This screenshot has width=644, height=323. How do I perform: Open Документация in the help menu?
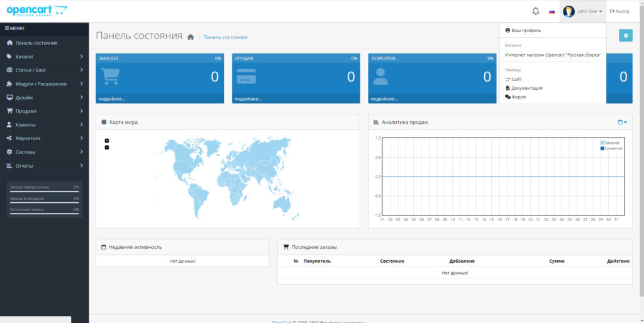point(524,88)
